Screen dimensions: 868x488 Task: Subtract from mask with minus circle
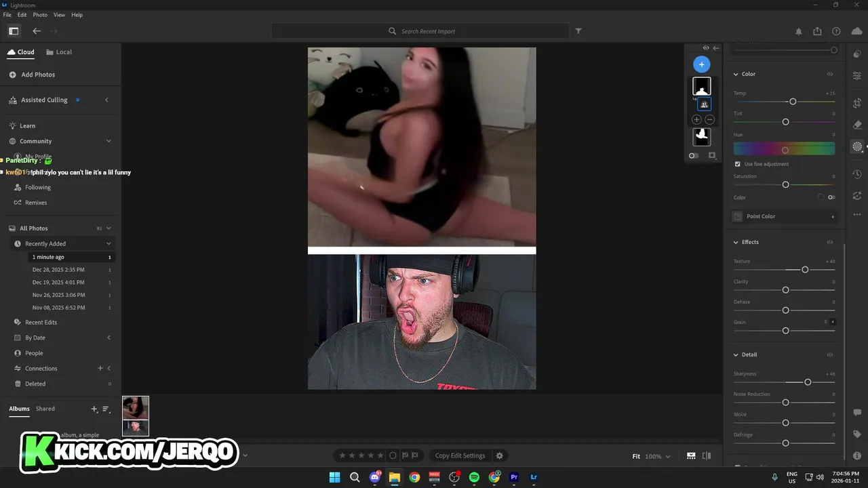(709, 119)
